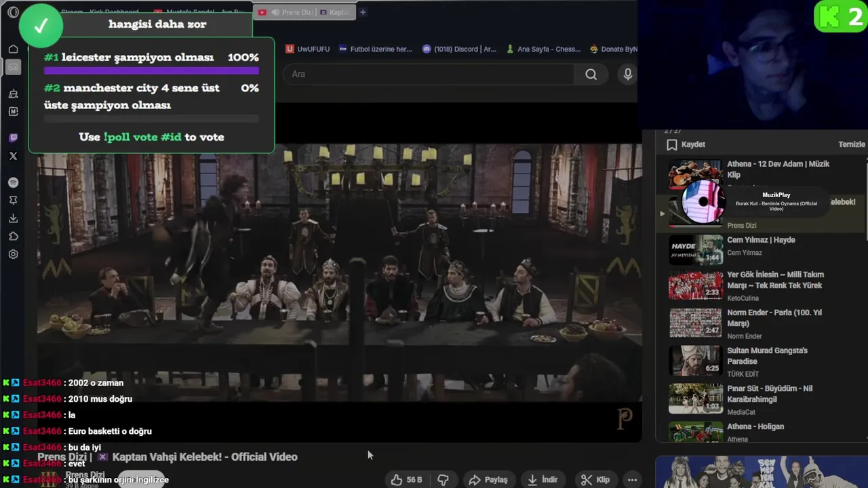Click the Norm Ender 2:47 thumbnail
Screen dimensions: 868x488
tap(696, 323)
